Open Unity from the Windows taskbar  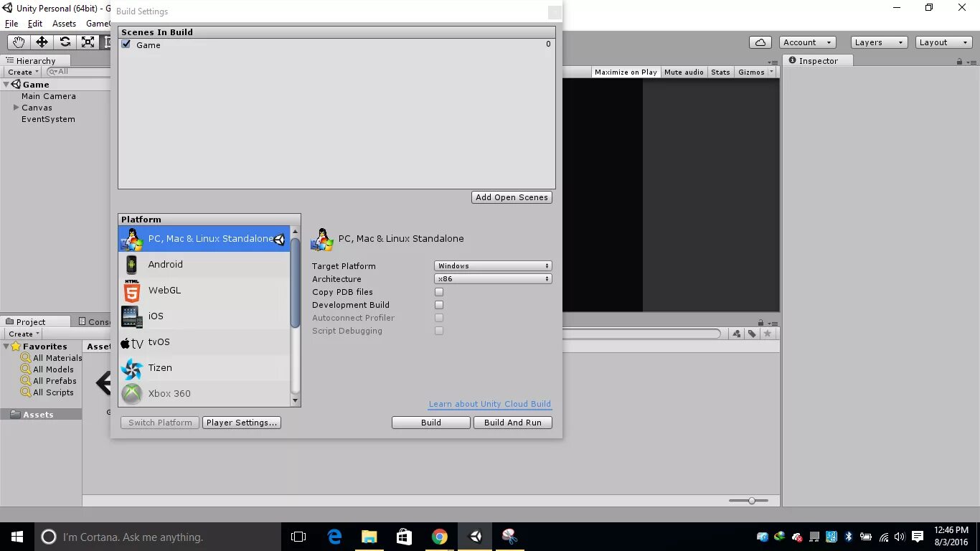475,537
